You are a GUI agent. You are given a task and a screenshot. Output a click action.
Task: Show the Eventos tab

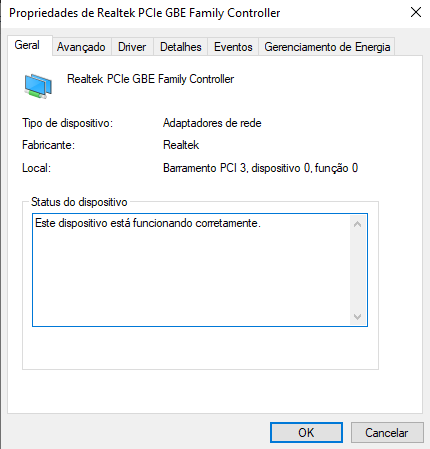[233, 47]
